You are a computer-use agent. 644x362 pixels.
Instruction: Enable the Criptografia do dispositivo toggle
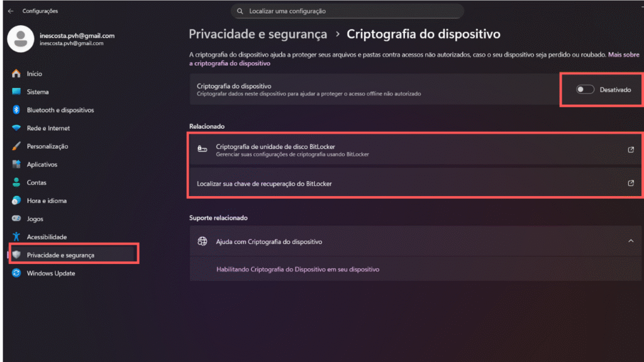585,90
